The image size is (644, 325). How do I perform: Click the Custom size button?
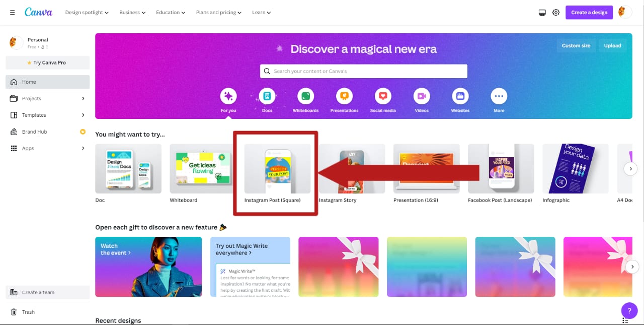(x=576, y=45)
